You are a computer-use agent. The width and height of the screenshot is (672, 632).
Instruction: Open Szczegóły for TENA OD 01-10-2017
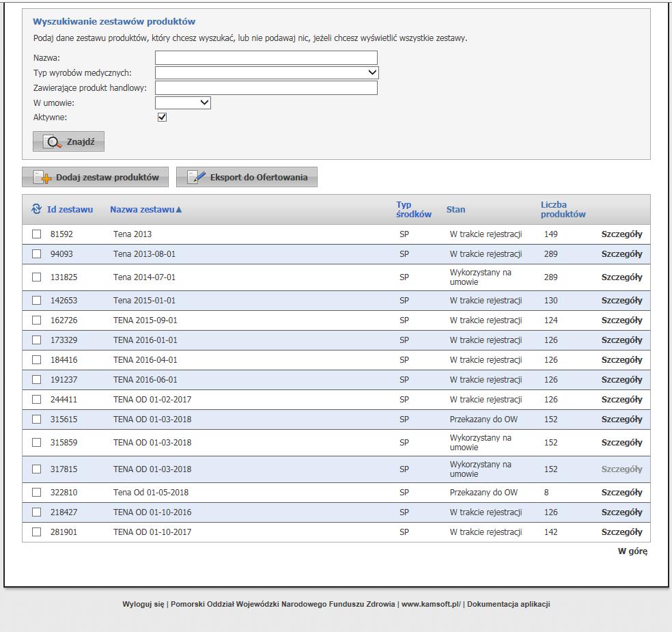pos(621,532)
